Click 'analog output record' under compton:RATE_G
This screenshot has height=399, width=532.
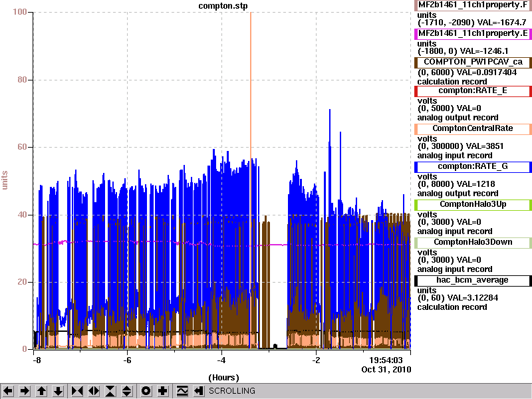tap(458, 194)
